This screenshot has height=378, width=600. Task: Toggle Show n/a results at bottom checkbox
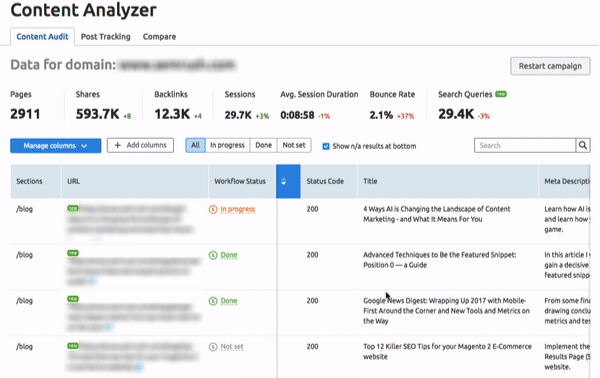click(x=326, y=146)
